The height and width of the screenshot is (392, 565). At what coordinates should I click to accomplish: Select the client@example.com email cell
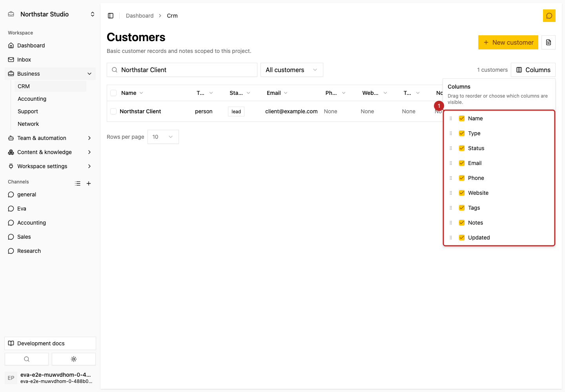[292, 111]
